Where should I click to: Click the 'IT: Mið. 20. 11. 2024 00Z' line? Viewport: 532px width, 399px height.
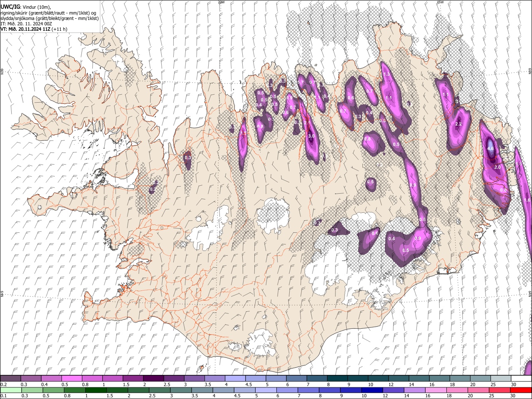[26, 24]
